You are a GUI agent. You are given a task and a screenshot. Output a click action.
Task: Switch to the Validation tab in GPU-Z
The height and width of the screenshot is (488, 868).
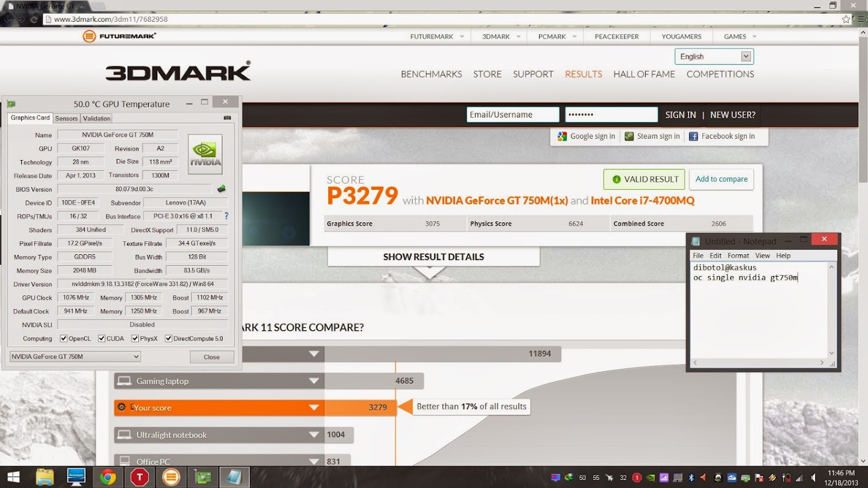click(x=97, y=118)
